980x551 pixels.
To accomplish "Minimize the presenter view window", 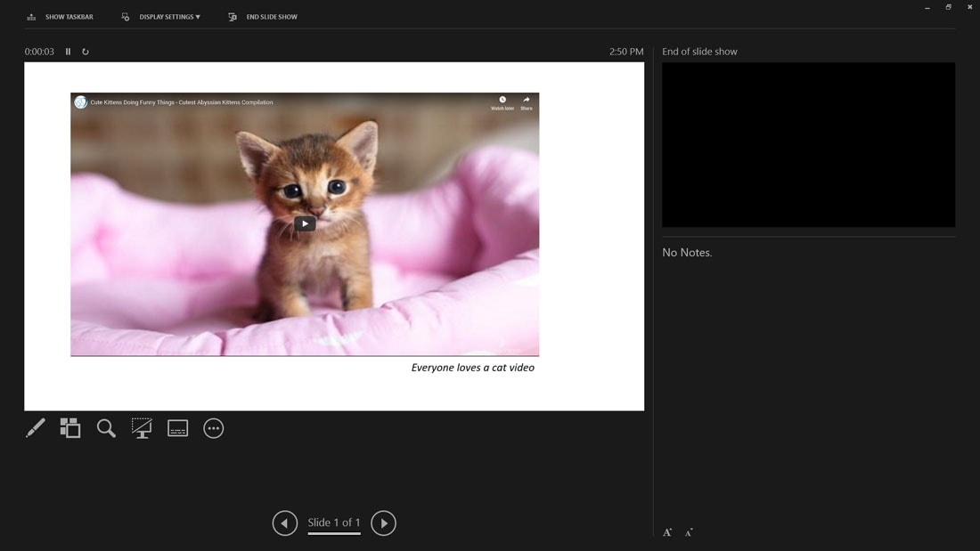I will (x=927, y=7).
